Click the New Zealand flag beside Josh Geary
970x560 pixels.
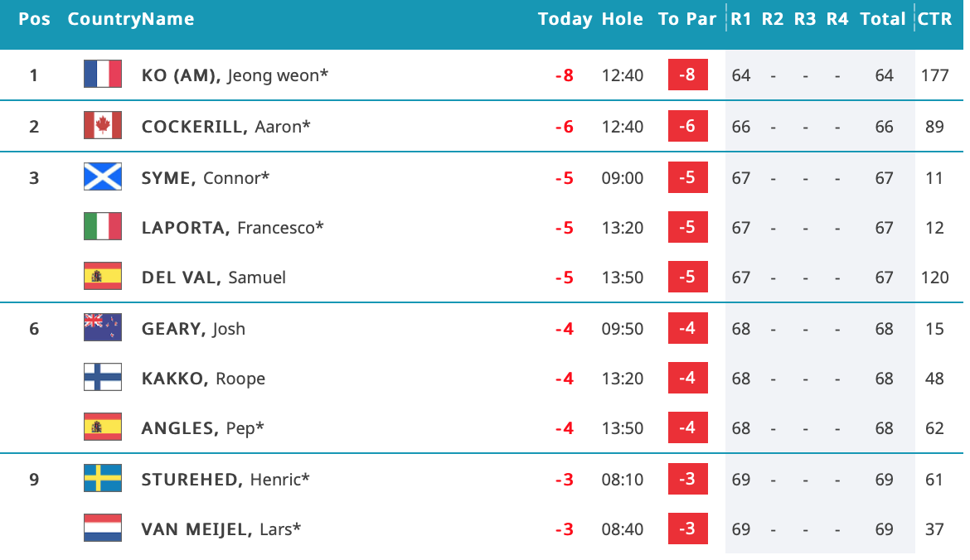point(103,328)
